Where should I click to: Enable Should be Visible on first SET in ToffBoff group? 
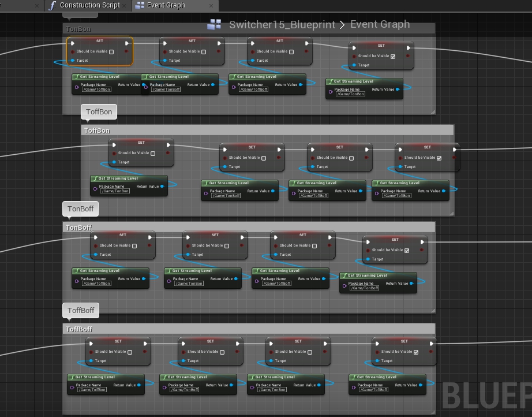coord(130,352)
